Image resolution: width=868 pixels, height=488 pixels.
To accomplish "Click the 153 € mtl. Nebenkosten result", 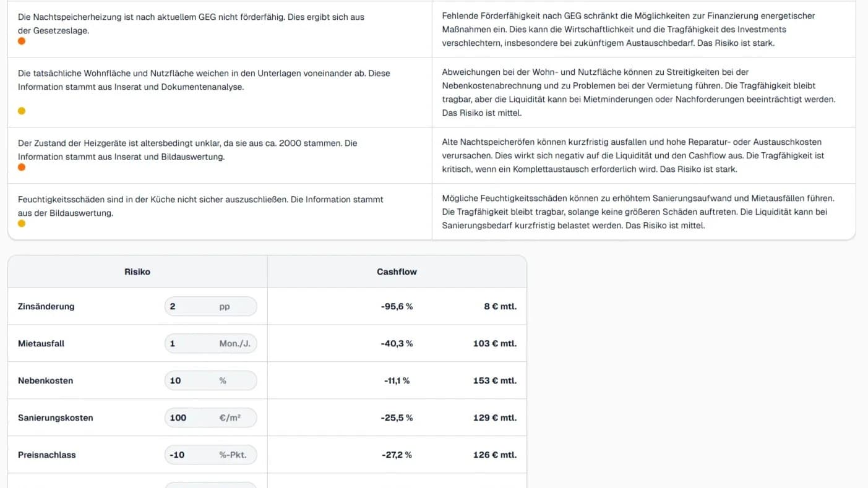I will tap(494, 380).
